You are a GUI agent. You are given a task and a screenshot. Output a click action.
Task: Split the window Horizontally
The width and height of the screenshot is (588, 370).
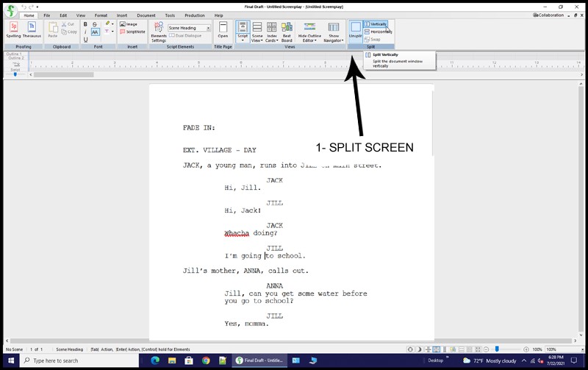pyautogui.click(x=379, y=32)
